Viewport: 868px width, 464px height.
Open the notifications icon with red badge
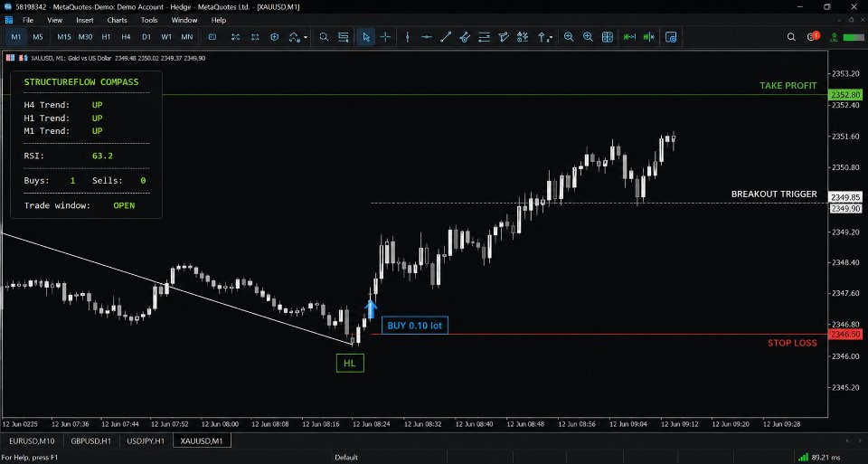pyautogui.click(x=813, y=36)
